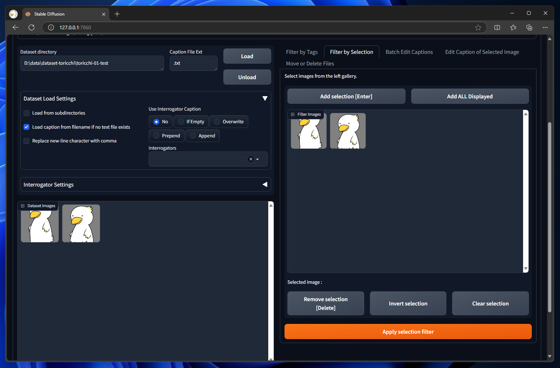Click the Dataset Images gallery label icon
Viewport: 560px width, 368px height.
point(23,206)
